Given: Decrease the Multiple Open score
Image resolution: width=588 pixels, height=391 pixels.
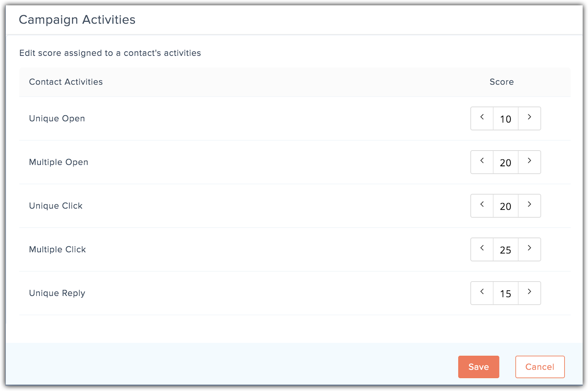Looking at the screenshot, I should pos(482,162).
